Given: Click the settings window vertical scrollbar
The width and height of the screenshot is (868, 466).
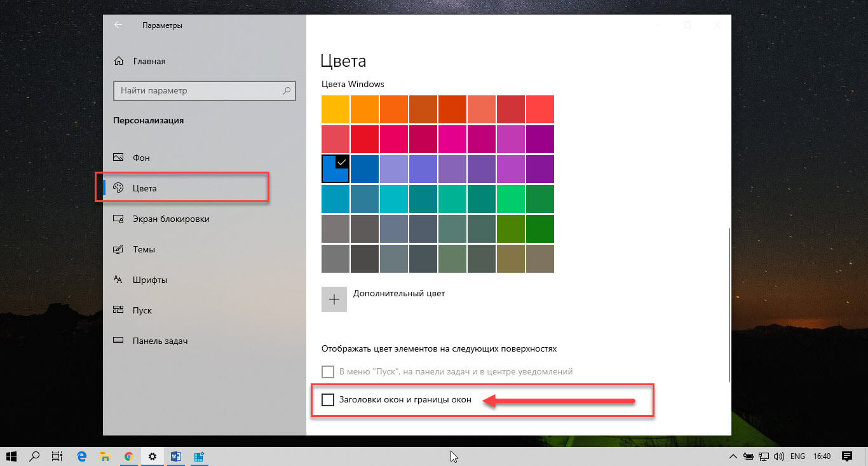Looking at the screenshot, I should [x=729, y=305].
